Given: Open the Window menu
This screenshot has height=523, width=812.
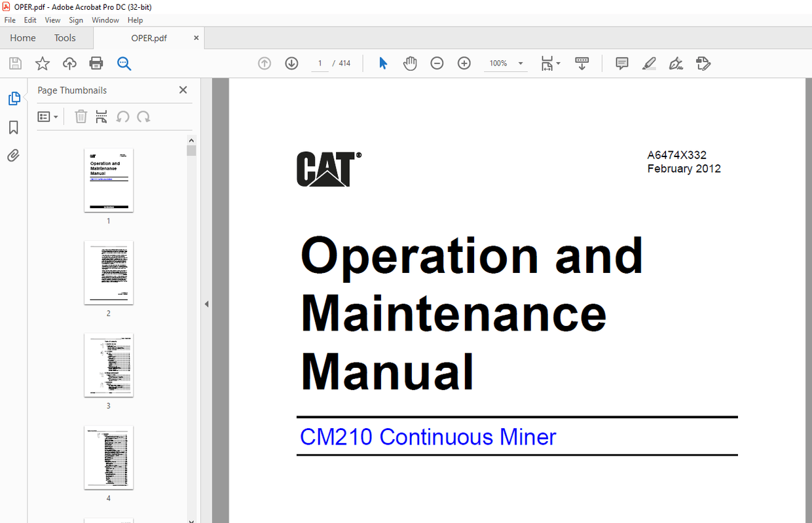Looking at the screenshot, I should (105, 20).
